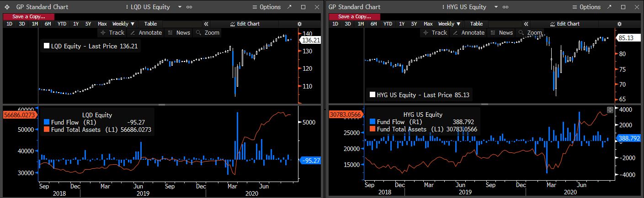Click orange Fund Total Assets swatch in LQD legend

coord(47,130)
